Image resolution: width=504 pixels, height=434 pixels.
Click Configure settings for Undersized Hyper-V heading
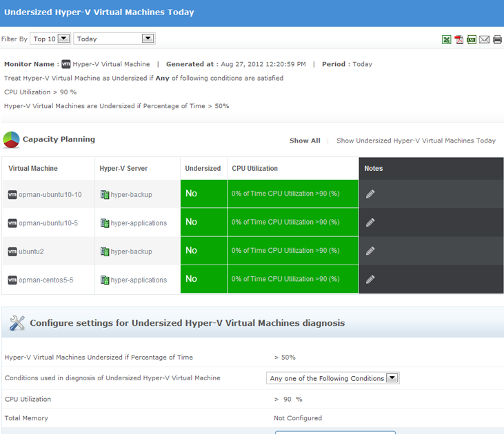(x=188, y=323)
